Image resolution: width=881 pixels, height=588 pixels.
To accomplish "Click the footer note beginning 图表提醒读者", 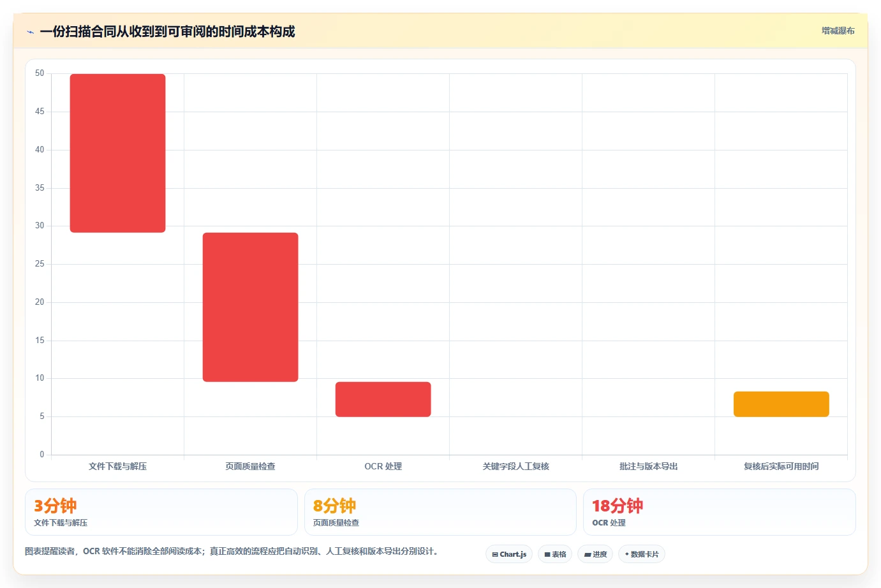I will point(233,551).
